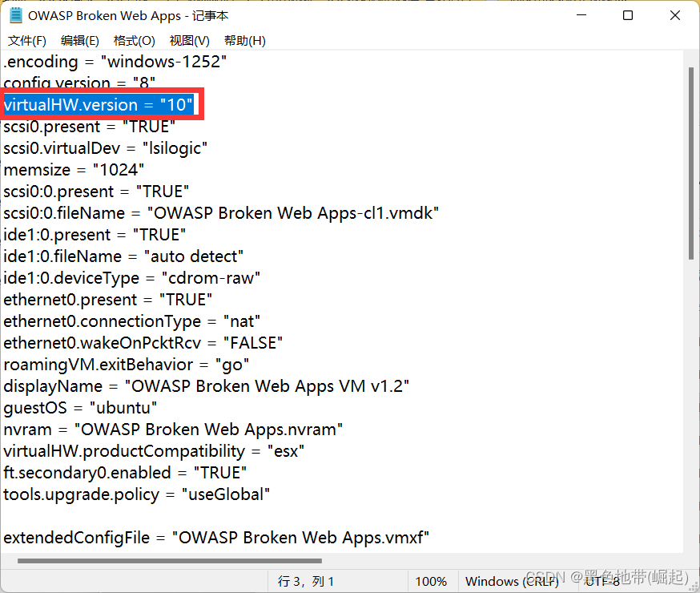Screen dimensions: 700x593
Task: Click the memsize = "1024" line
Action: [74, 170]
